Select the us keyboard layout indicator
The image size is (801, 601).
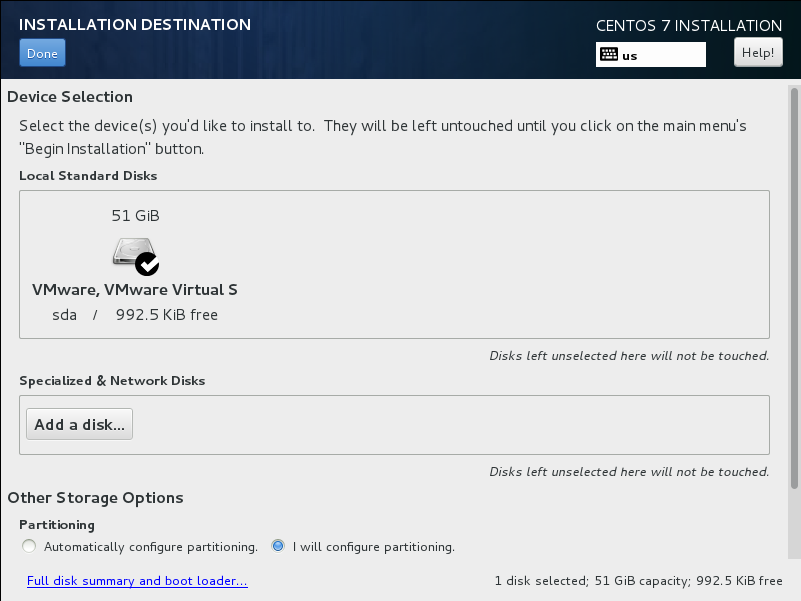tap(650, 55)
